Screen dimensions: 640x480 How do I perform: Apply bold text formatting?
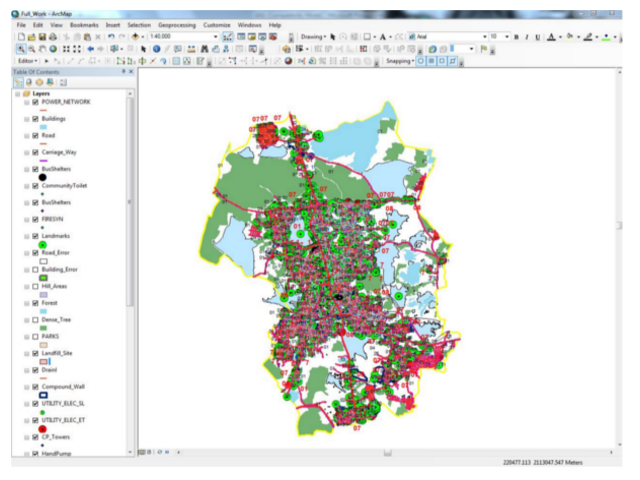tap(516, 37)
